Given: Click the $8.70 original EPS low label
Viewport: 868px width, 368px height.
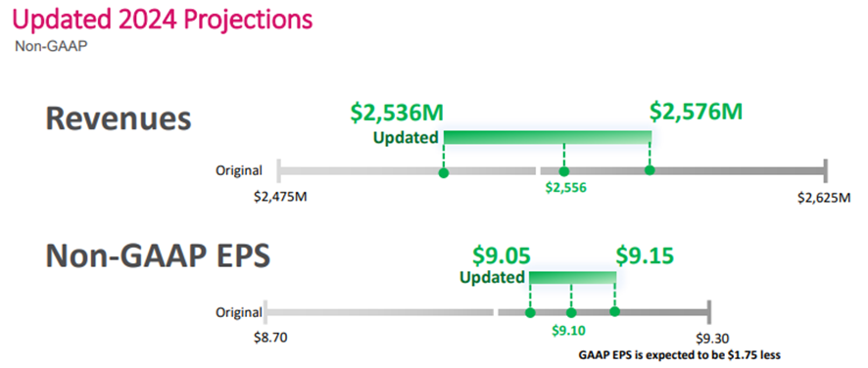Looking at the screenshot, I should tap(270, 338).
